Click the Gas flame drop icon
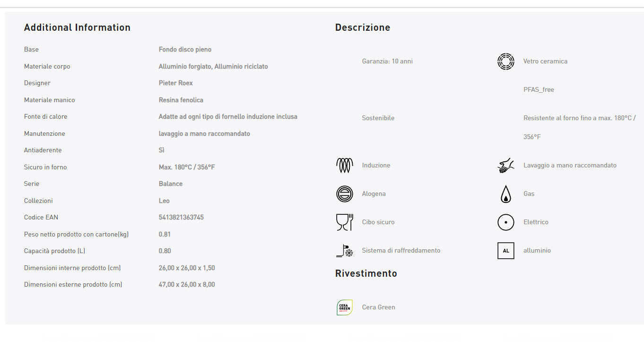Viewport: 644px width, 342px height. tap(505, 194)
